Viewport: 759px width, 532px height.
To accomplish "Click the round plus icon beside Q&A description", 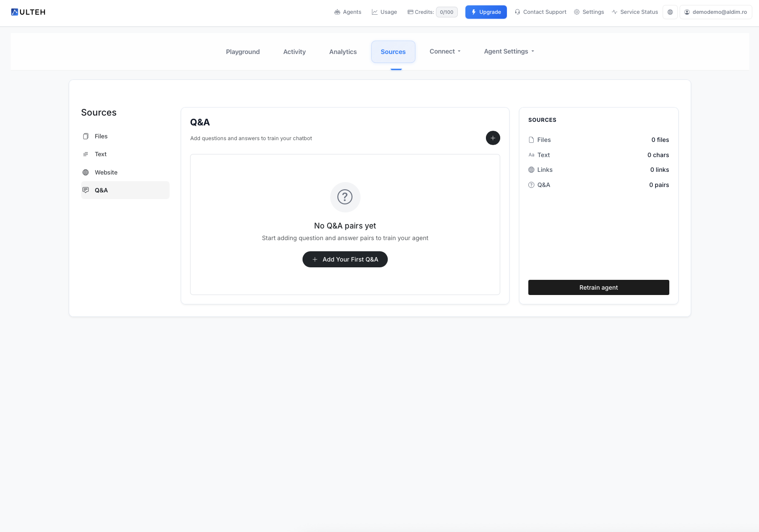I will (x=493, y=138).
